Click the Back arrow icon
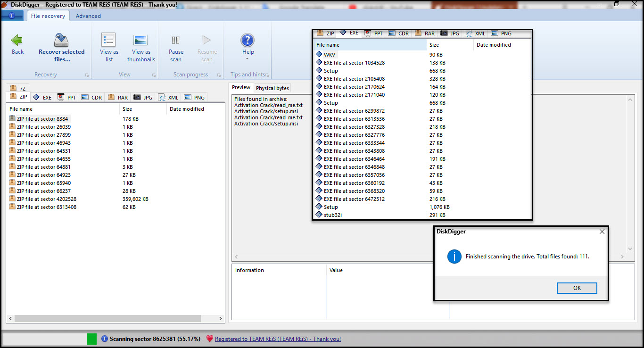This screenshot has height=348, width=644. pyautogui.click(x=17, y=40)
